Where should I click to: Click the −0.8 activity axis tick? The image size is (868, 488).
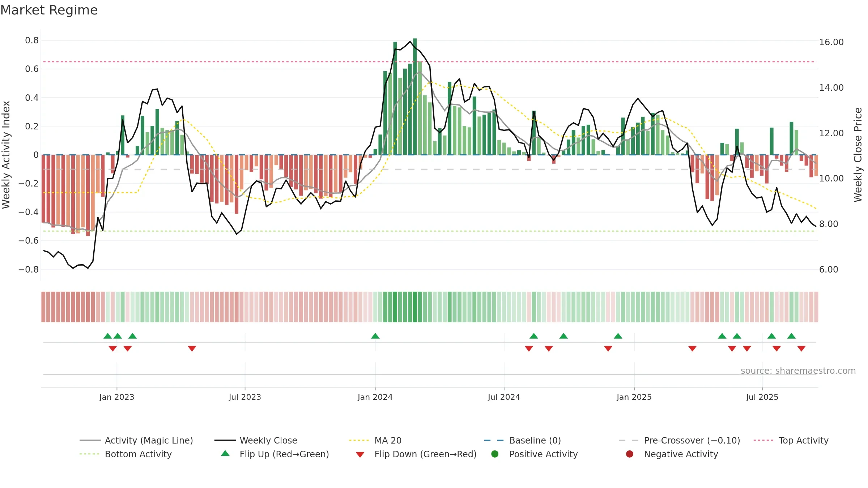coord(29,269)
